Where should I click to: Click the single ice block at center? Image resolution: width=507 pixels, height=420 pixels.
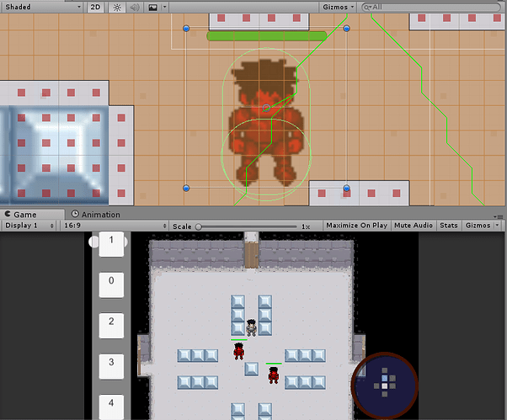coord(251,369)
